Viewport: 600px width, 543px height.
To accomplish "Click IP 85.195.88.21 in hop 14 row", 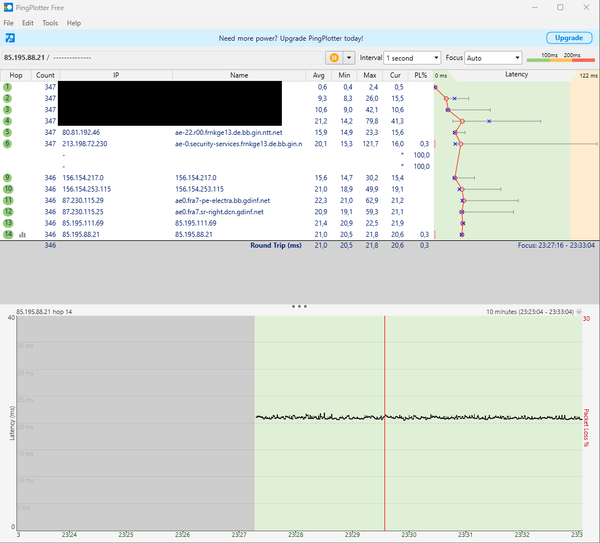I will coord(81,234).
